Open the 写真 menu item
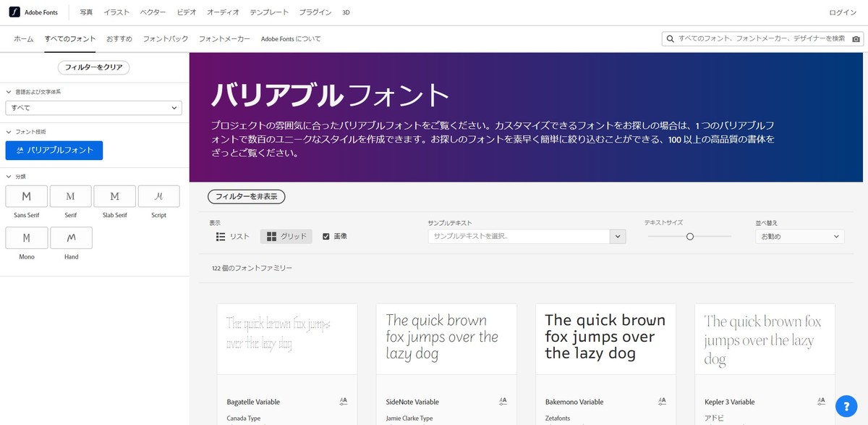This screenshot has width=868, height=425. 86,12
